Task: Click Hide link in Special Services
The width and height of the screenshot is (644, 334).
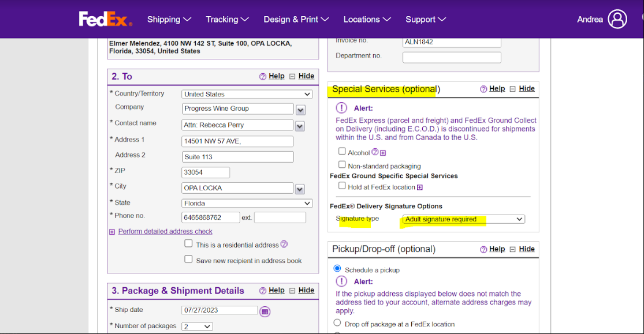Action: coord(527,89)
